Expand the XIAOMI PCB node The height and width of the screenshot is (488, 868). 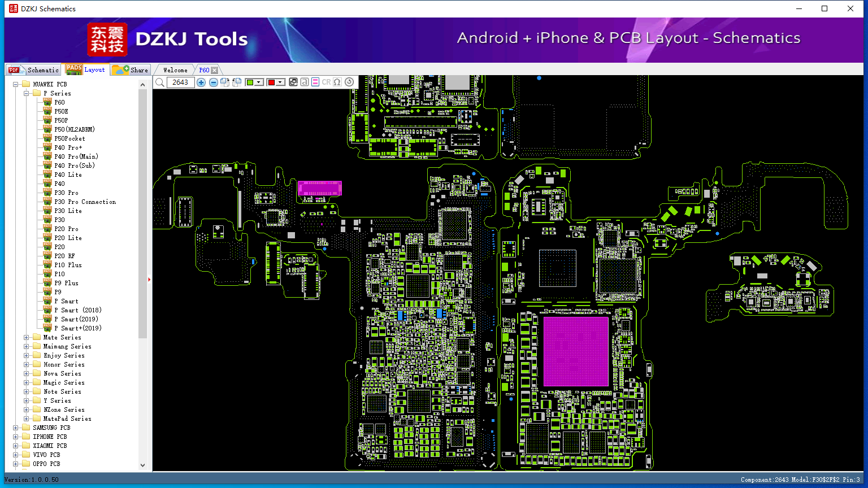(x=16, y=446)
